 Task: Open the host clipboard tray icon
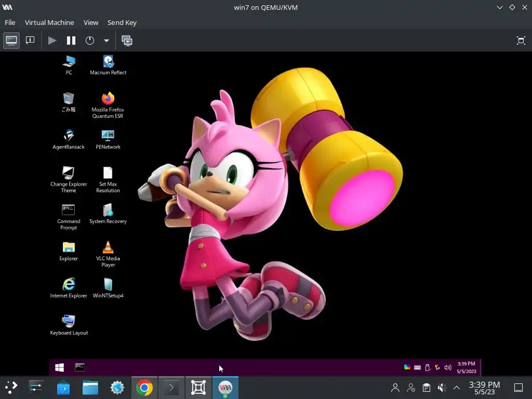tap(427, 388)
